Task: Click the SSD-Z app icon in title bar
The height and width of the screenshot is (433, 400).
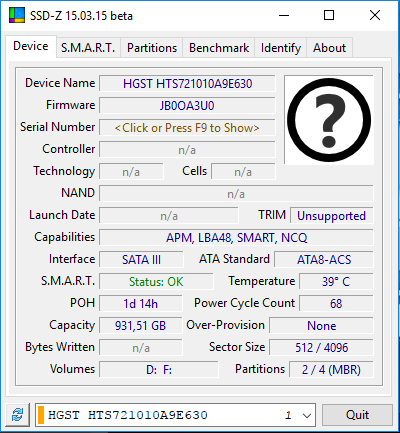Action: 17,15
